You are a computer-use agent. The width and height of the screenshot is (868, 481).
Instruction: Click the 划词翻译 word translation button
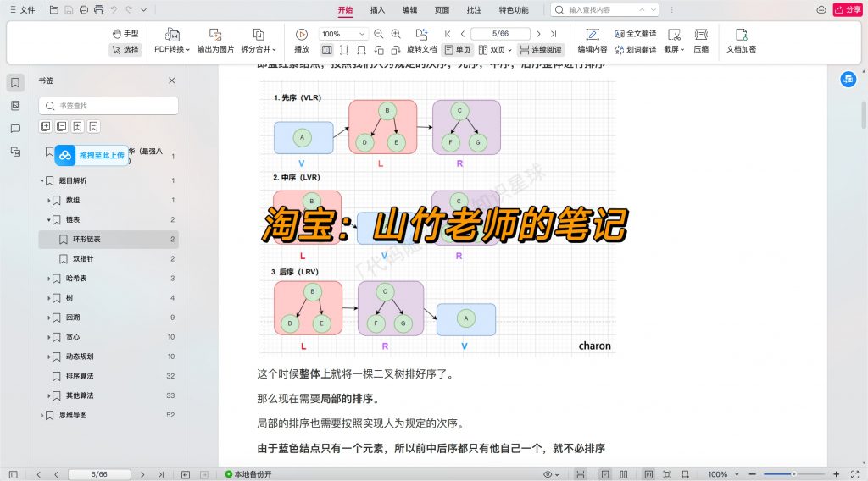636,50
